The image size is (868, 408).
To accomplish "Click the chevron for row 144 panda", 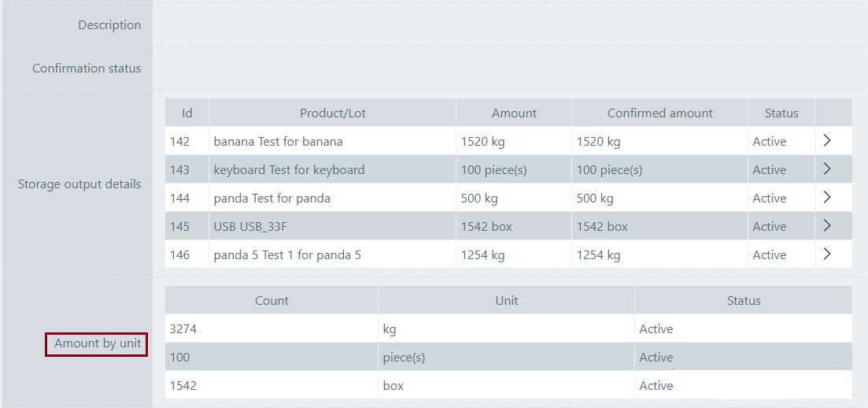I will coord(827,198).
